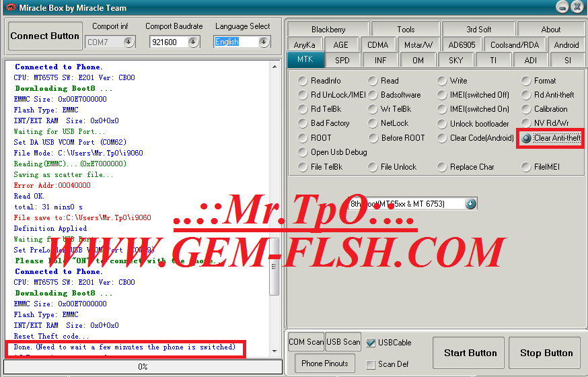Switch to the AD6905 tab
Viewport: 588px width, 377px height.
[462, 44]
